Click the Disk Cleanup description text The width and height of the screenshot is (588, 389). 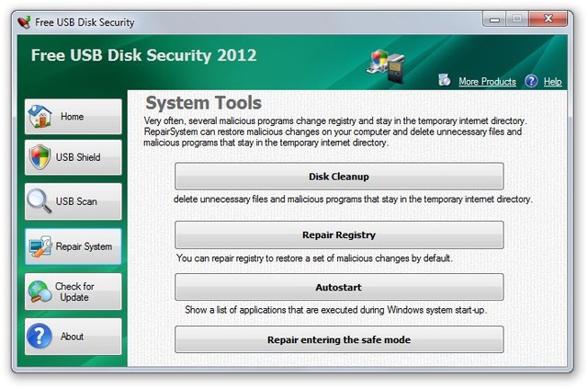coord(353,199)
